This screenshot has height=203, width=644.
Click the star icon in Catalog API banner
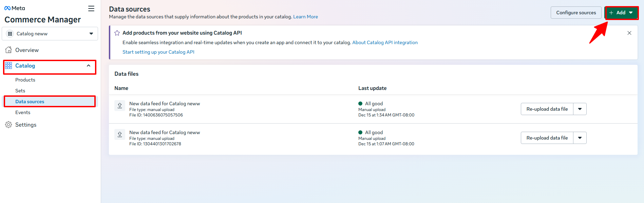coord(117,33)
